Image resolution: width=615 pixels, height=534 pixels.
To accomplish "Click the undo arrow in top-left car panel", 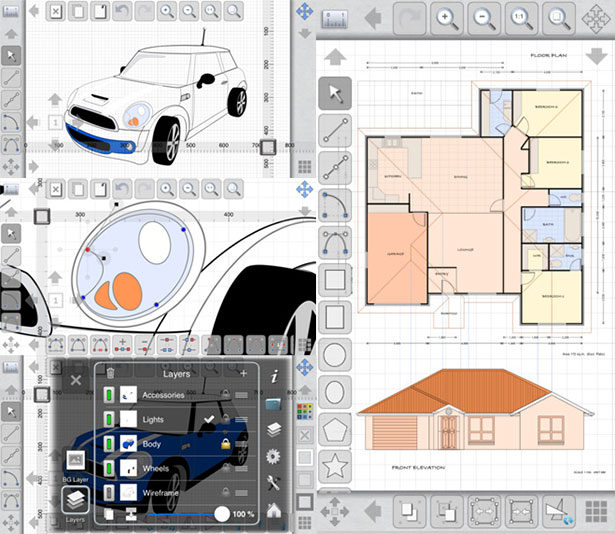I will coord(123,11).
